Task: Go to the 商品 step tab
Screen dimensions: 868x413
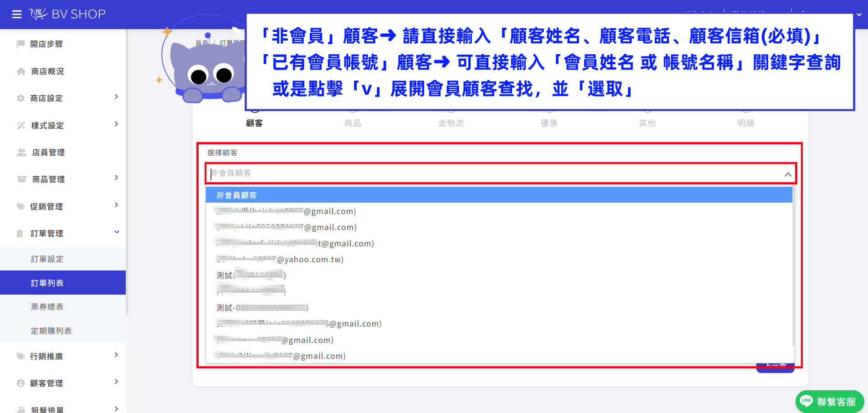Action: [353, 123]
